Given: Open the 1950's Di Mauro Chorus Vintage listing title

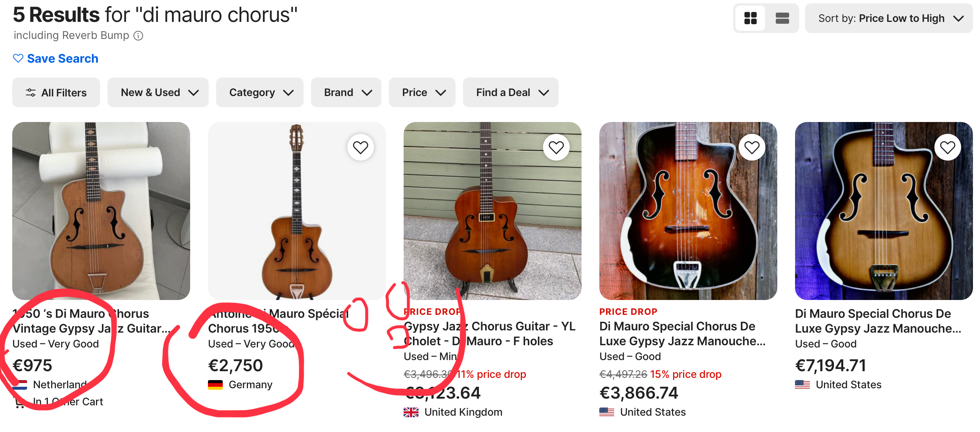Looking at the screenshot, I should (x=90, y=321).
